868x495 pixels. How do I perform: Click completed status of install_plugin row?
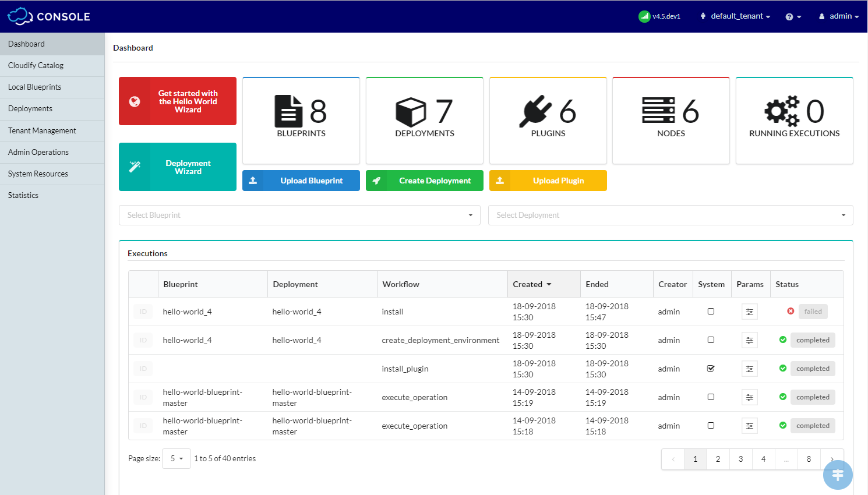[813, 369]
